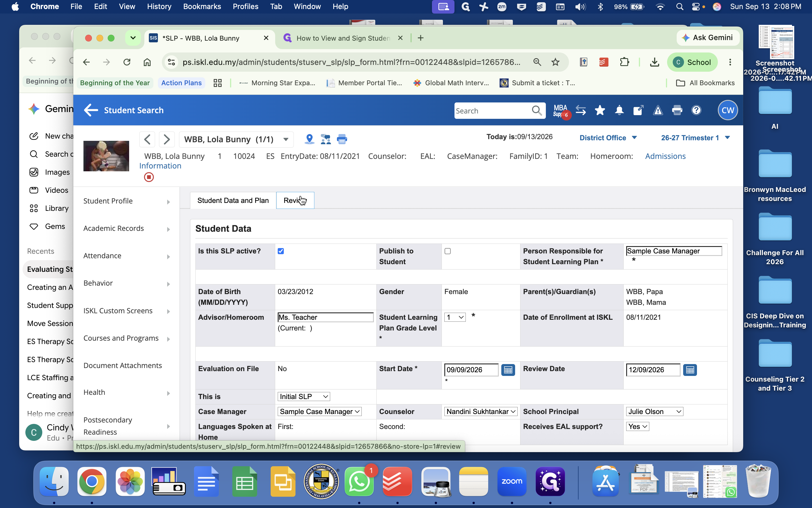
Task: Click the Start Date input field
Action: (x=471, y=370)
